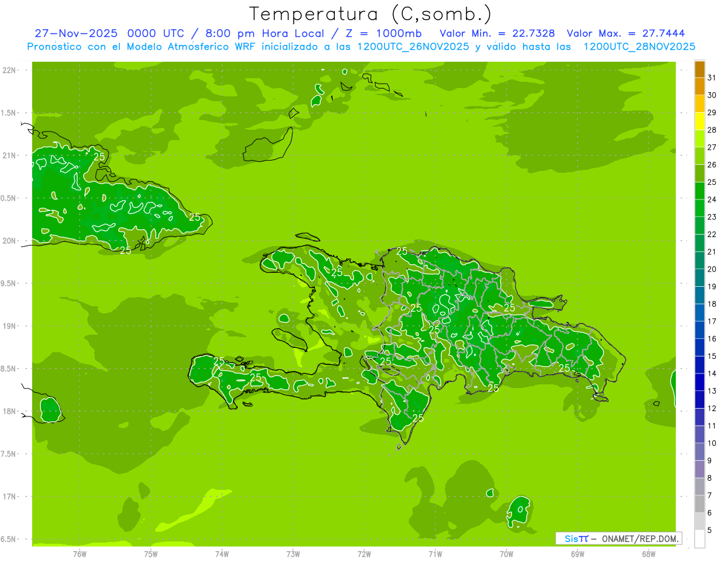This screenshot has height=562, width=728.
Task: Select Great Inagua island outline near 21N
Action: (268, 145)
